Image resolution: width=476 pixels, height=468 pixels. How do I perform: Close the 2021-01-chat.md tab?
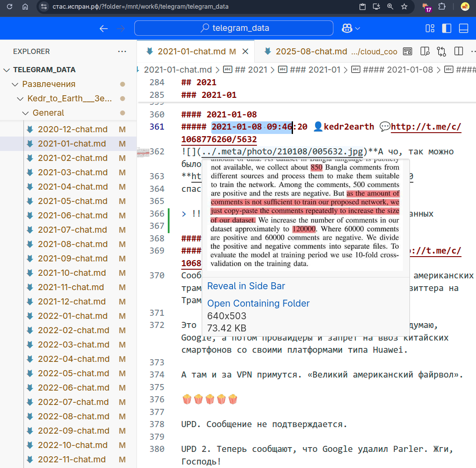[x=245, y=51]
